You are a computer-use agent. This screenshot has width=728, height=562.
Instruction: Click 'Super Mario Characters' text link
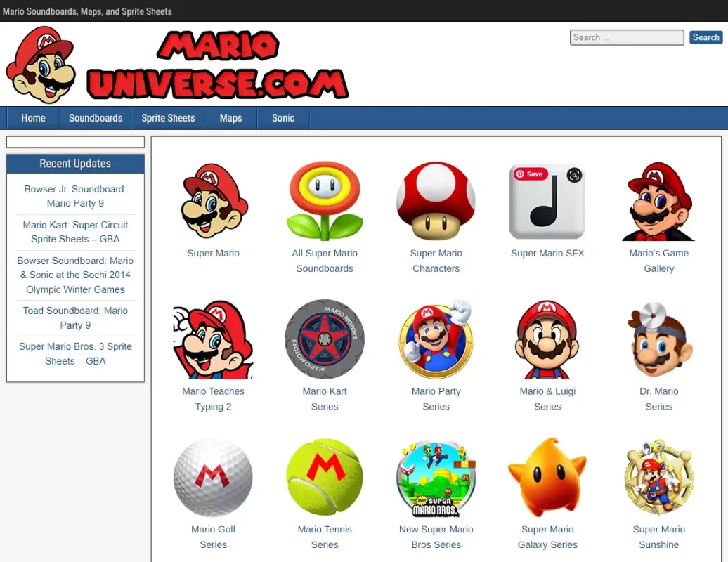point(436,261)
